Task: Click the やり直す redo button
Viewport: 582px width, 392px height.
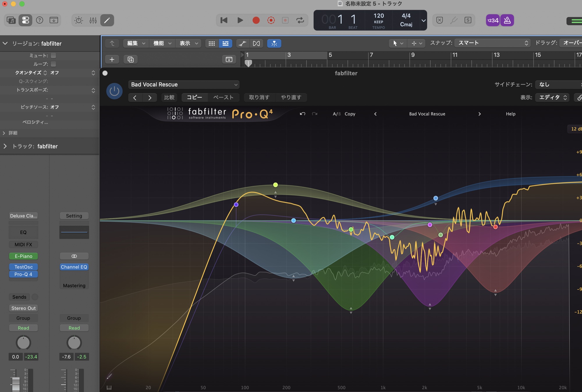Action: point(291,97)
